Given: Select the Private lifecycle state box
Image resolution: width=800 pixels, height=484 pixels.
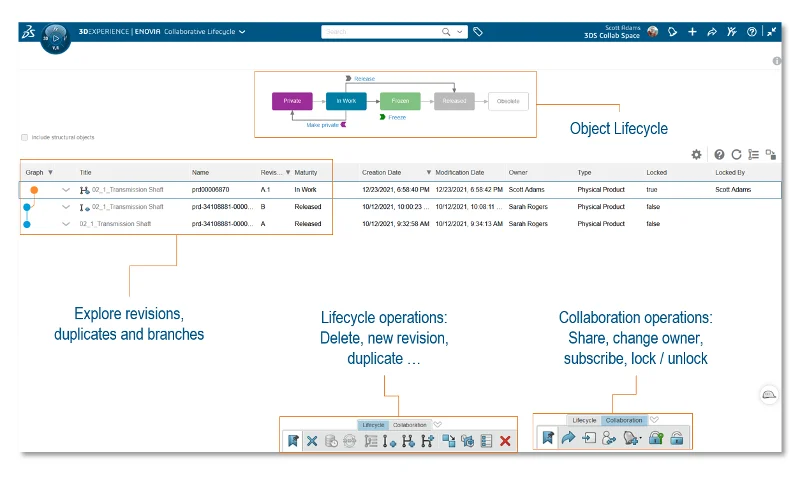Looking at the screenshot, I should click(292, 101).
